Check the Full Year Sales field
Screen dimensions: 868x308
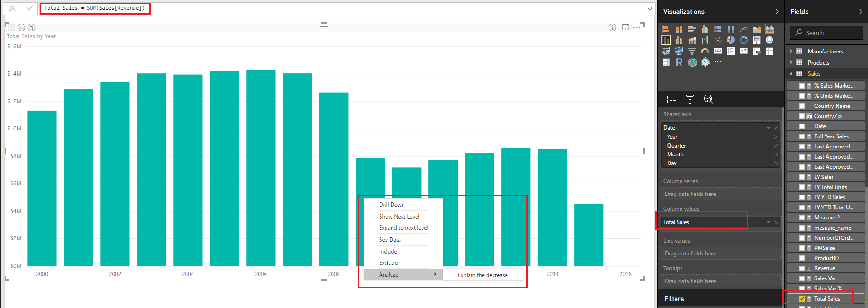(x=802, y=136)
